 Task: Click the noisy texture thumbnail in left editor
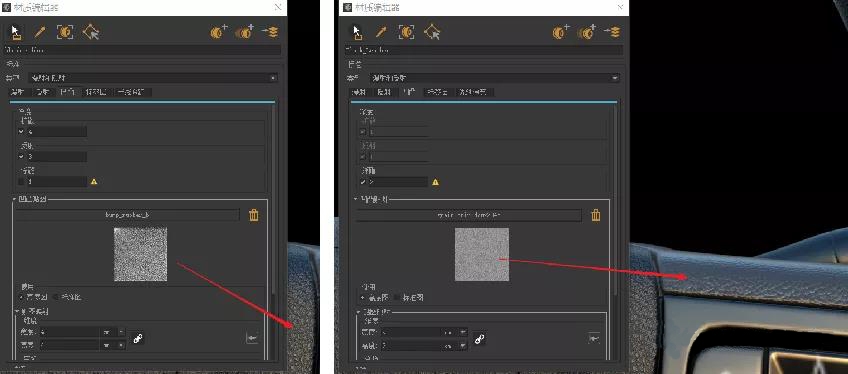point(141,254)
